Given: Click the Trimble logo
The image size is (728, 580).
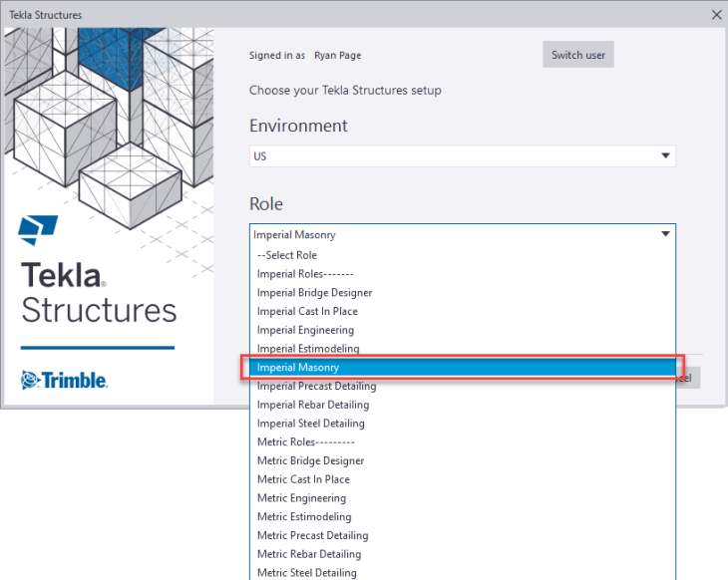Looking at the screenshot, I should (64, 380).
